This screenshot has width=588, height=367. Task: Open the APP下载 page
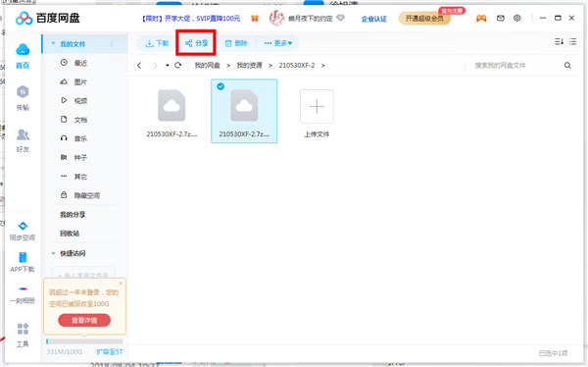23,262
